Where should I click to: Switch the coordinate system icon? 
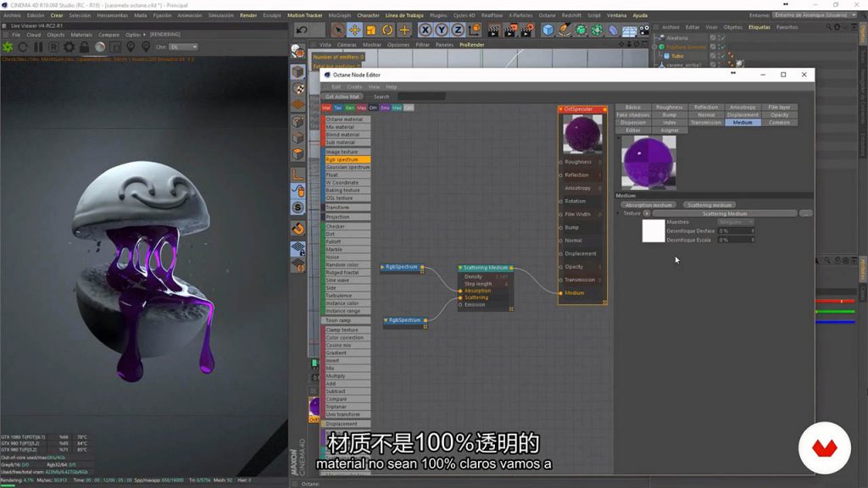(x=475, y=30)
